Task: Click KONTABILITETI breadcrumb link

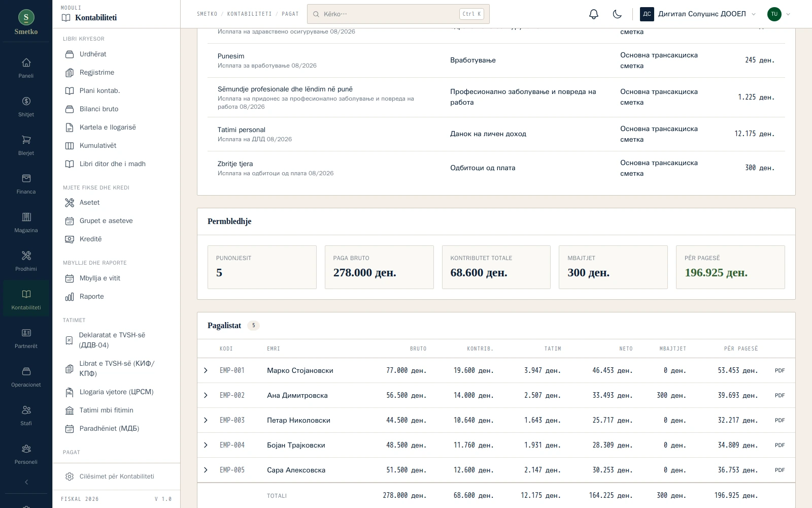Action: point(249,14)
